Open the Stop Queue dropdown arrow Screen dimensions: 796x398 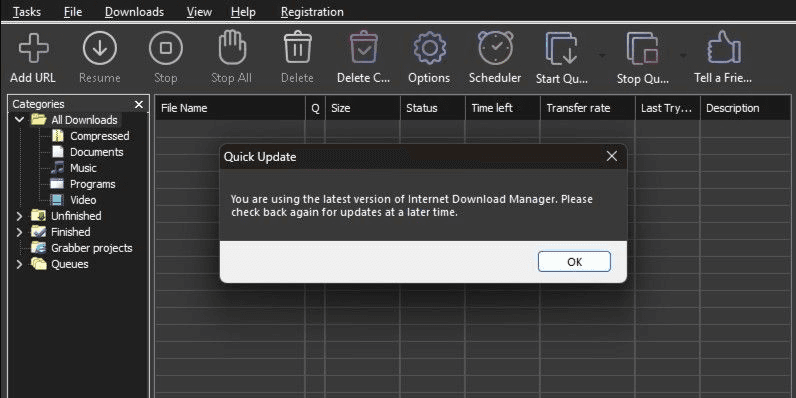click(x=683, y=55)
